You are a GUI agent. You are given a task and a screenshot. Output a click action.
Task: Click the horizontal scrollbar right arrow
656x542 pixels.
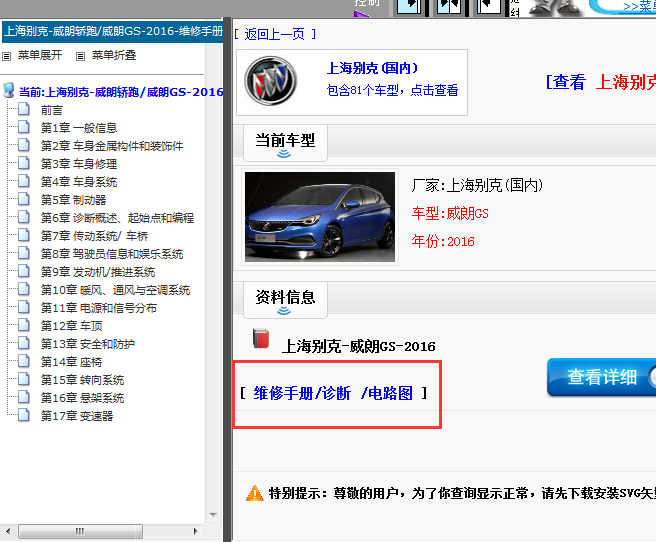click(195, 532)
